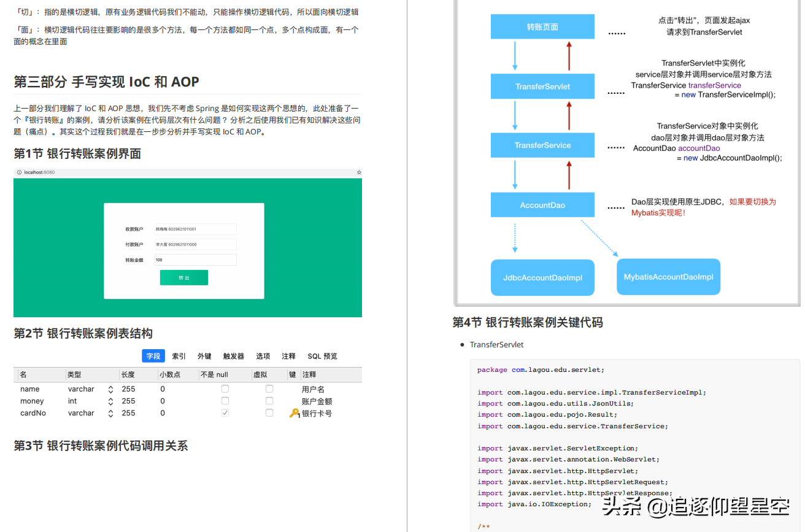Click the heading 第4节 银行转账案例关键代码
The image size is (805, 532).
coord(528,322)
